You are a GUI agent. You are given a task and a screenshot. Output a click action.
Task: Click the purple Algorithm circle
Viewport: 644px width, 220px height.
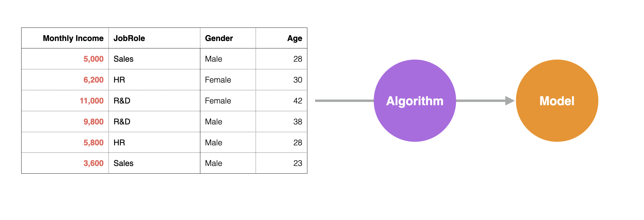pos(415,101)
